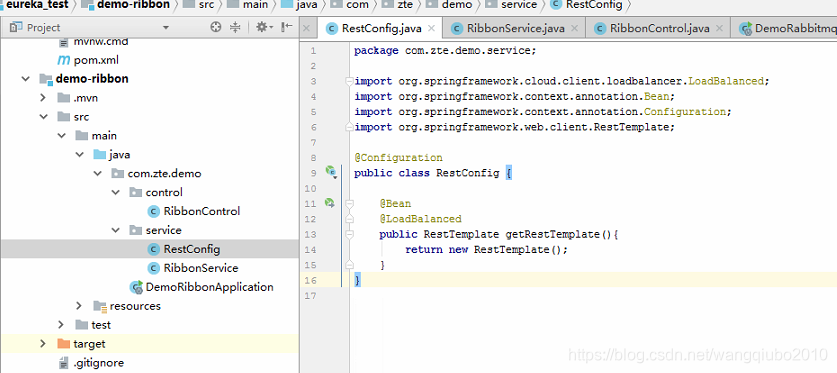Viewport: 837px width, 373px height.
Task: Click the demo-ribbon module icon
Action: click(45, 79)
